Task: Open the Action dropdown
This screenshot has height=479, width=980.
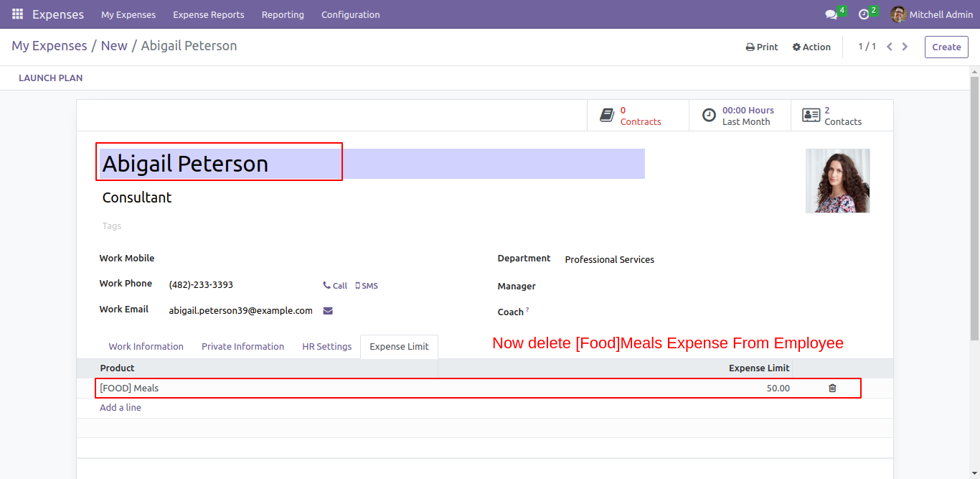Action: click(811, 47)
